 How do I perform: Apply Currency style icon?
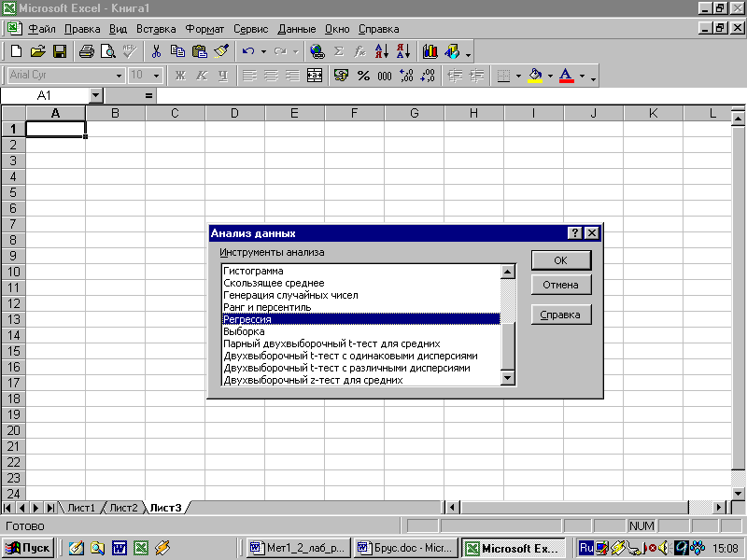[341, 76]
